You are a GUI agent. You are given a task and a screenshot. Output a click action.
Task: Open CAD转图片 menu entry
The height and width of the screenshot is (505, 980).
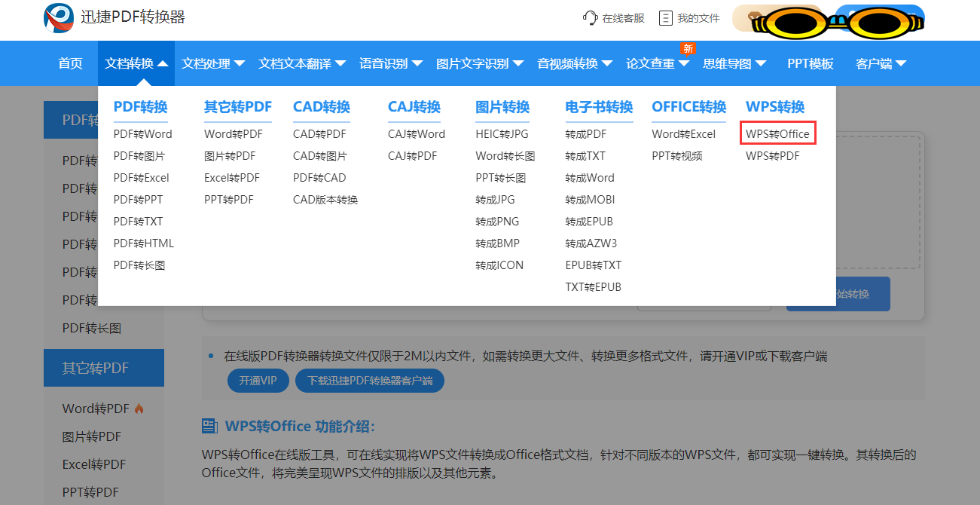[x=320, y=156]
